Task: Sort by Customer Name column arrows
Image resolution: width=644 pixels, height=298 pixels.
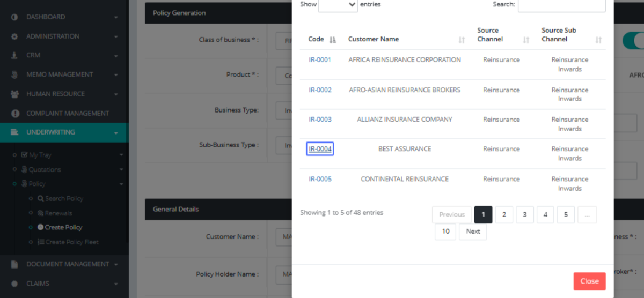Action: tap(462, 40)
